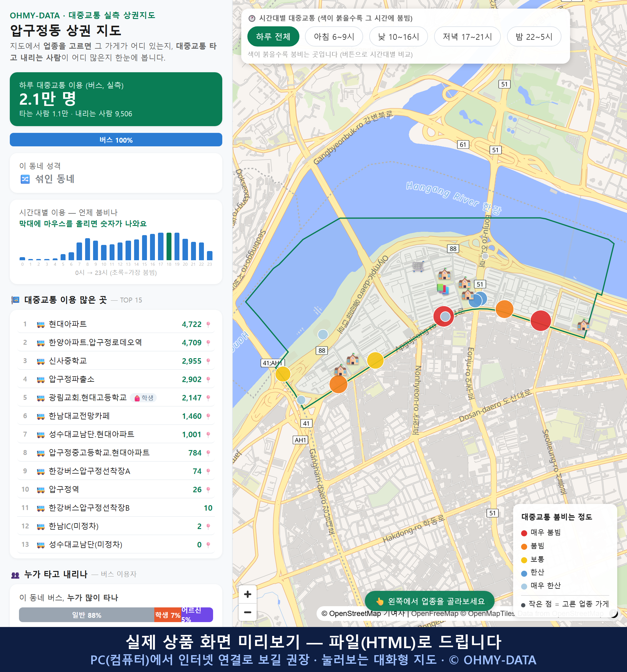Screen dimensions: 627x672
Task: Click the bus icon on 성수대교남단.현대아파트 row
Action: [40, 434]
